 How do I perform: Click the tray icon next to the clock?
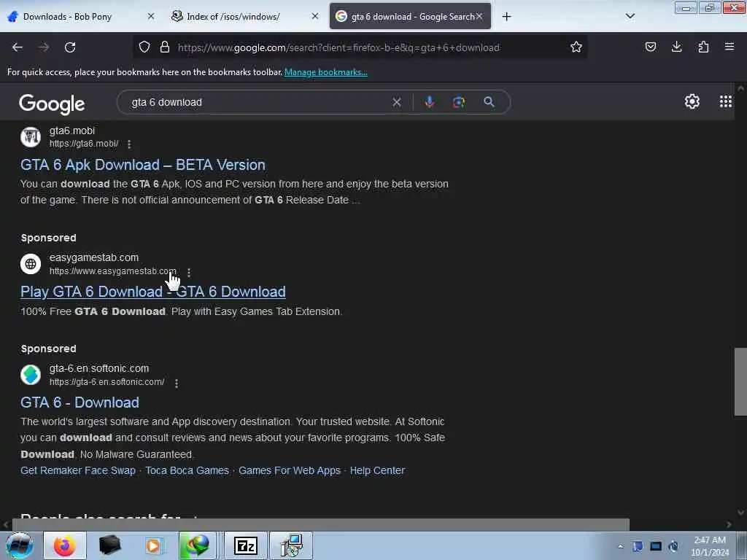(x=673, y=546)
